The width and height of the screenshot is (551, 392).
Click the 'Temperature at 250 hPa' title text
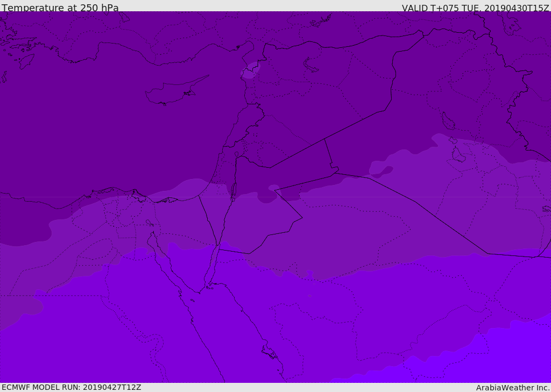click(60, 8)
